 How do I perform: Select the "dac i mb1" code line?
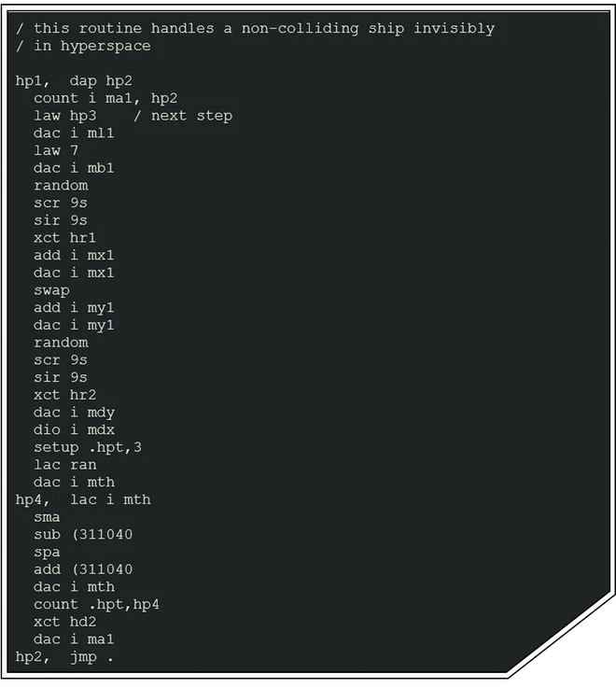tap(74, 168)
